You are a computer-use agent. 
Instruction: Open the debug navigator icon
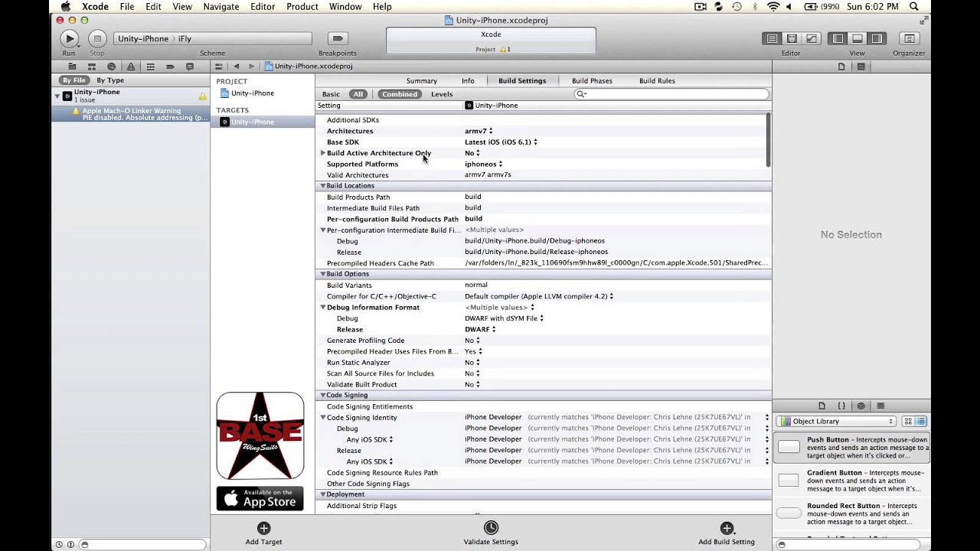(x=151, y=67)
